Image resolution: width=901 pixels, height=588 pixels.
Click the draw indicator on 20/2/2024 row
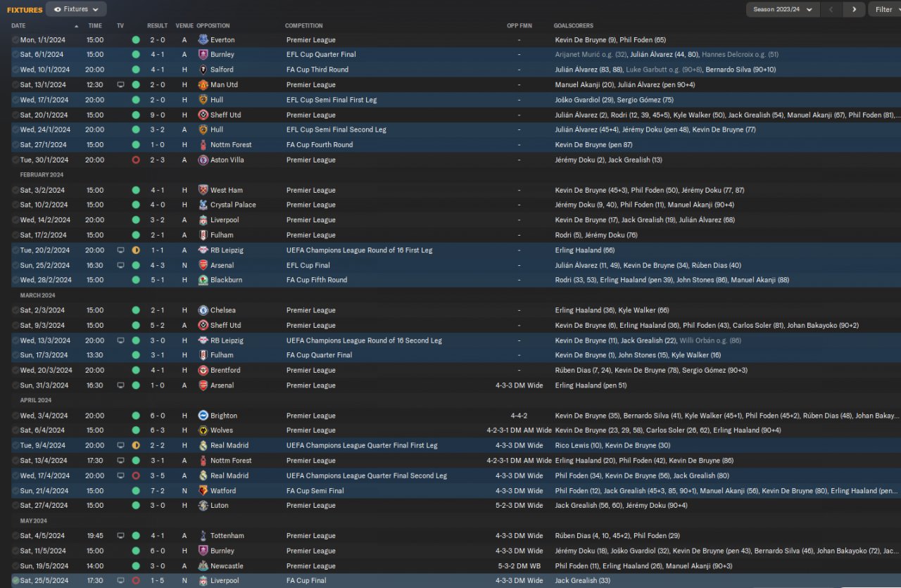click(x=136, y=250)
